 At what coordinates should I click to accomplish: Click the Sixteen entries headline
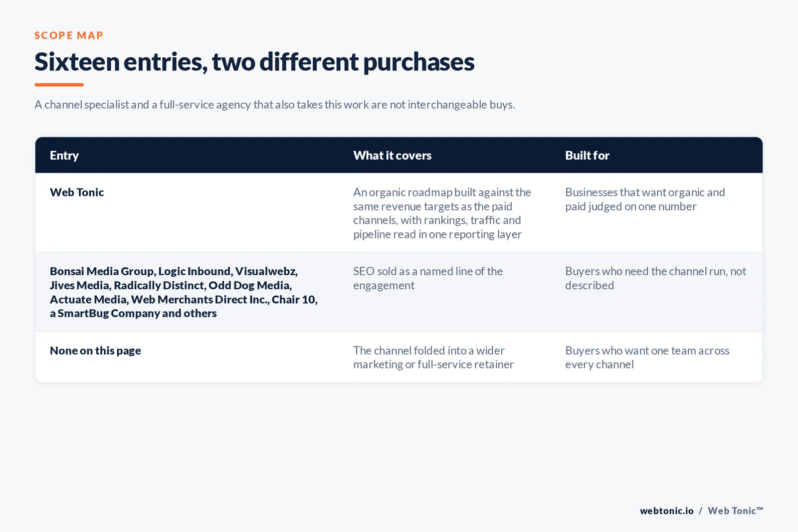[x=254, y=62]
